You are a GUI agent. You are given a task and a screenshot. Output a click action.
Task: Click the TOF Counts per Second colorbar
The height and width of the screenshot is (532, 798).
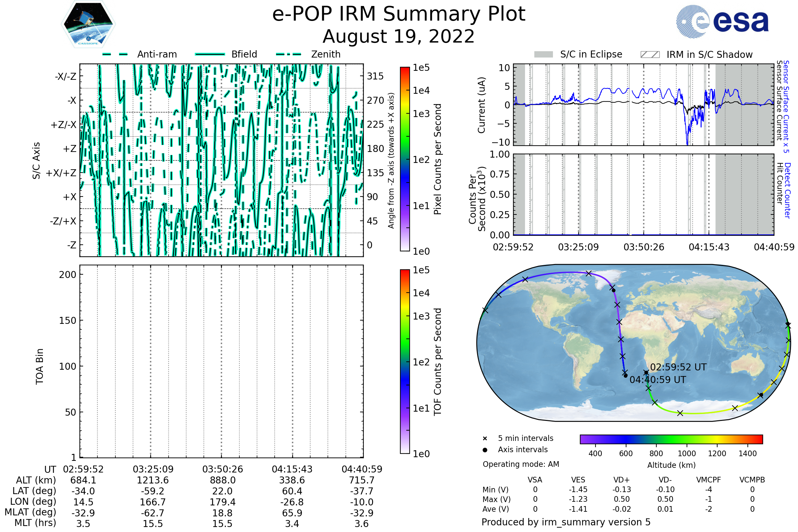click(x=405, y=361)
